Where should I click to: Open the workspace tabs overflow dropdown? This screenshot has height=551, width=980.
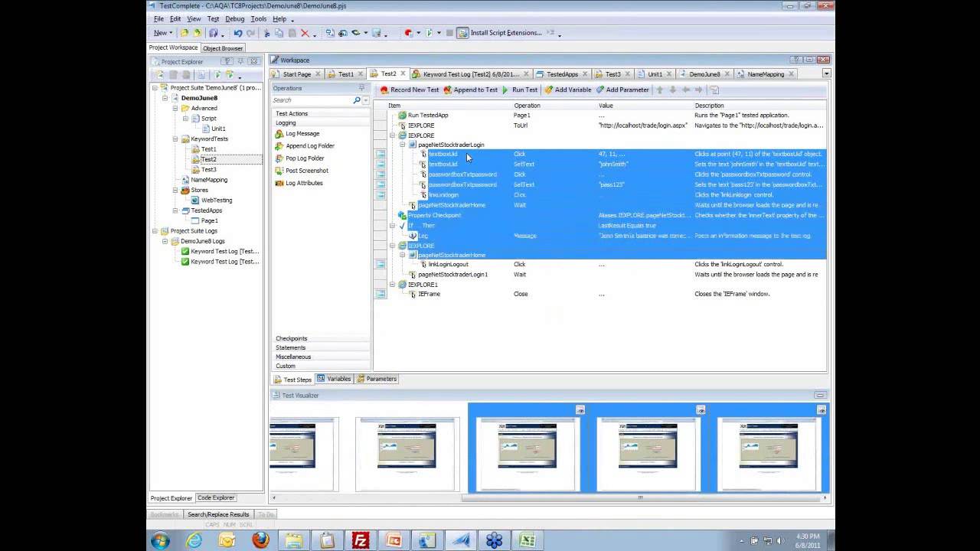point(826,74)
